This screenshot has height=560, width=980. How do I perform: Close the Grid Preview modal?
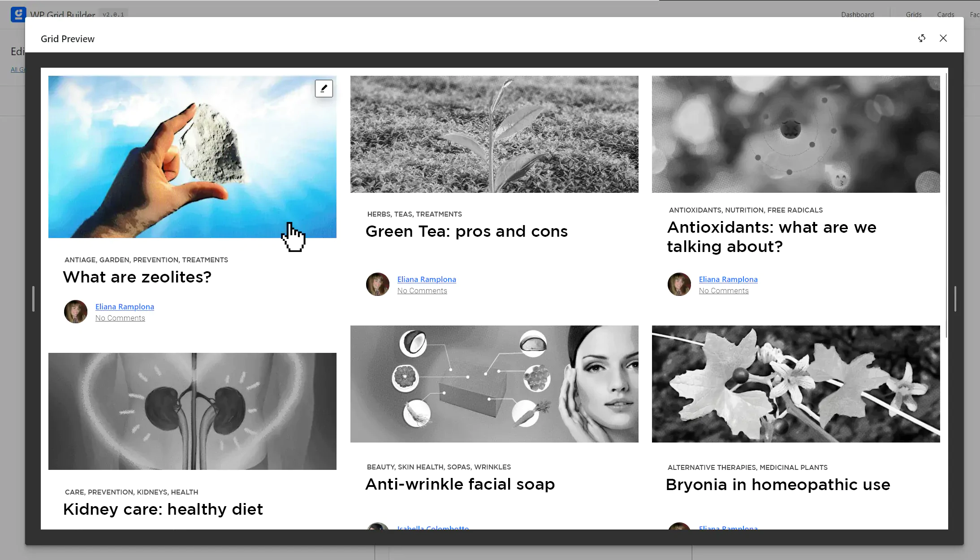(944, 39)
